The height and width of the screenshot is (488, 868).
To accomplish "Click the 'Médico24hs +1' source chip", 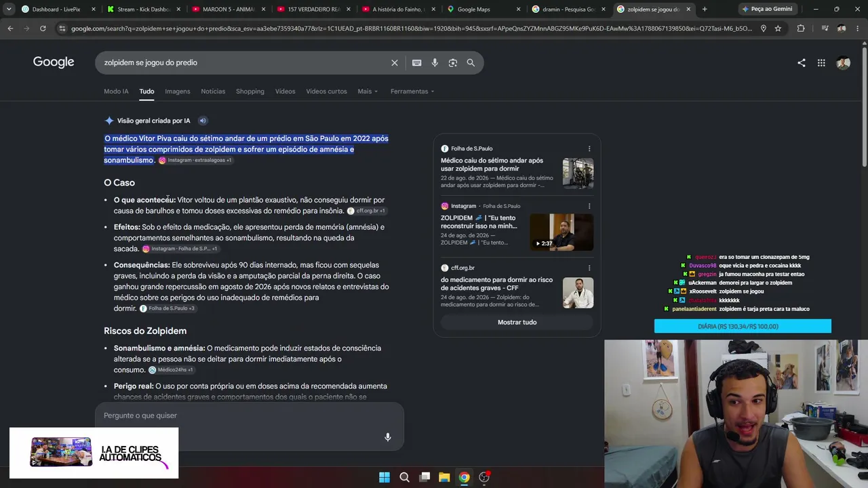I will pos(171,370).
